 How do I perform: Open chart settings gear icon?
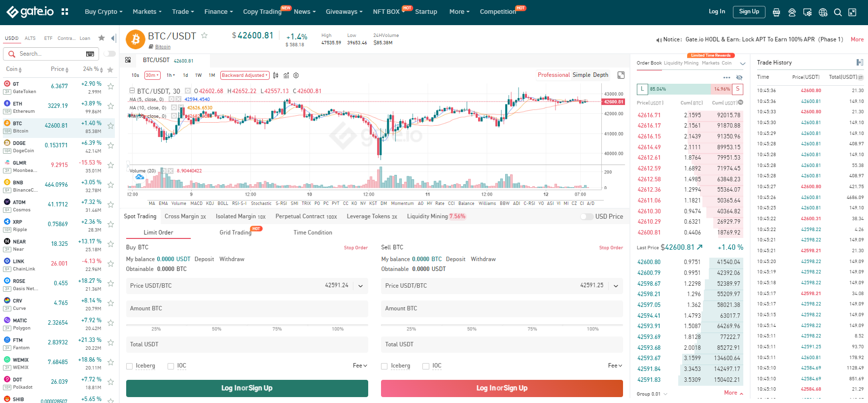(x=296, y=75)
